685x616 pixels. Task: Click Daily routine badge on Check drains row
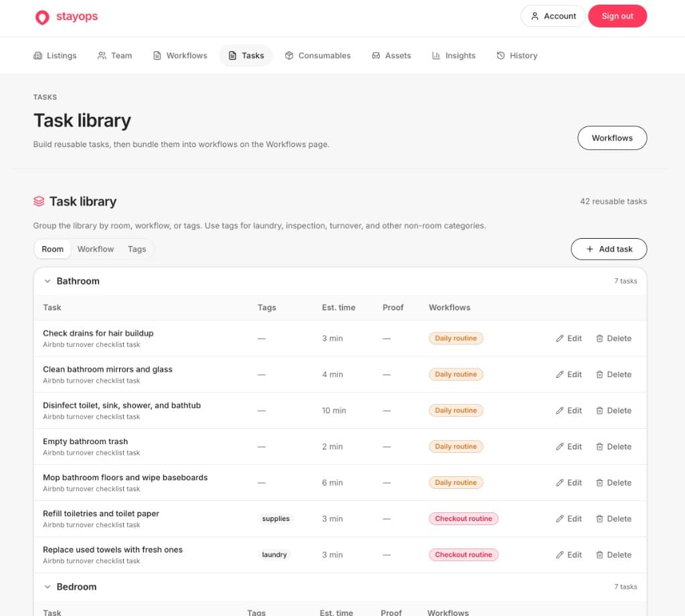456,338
